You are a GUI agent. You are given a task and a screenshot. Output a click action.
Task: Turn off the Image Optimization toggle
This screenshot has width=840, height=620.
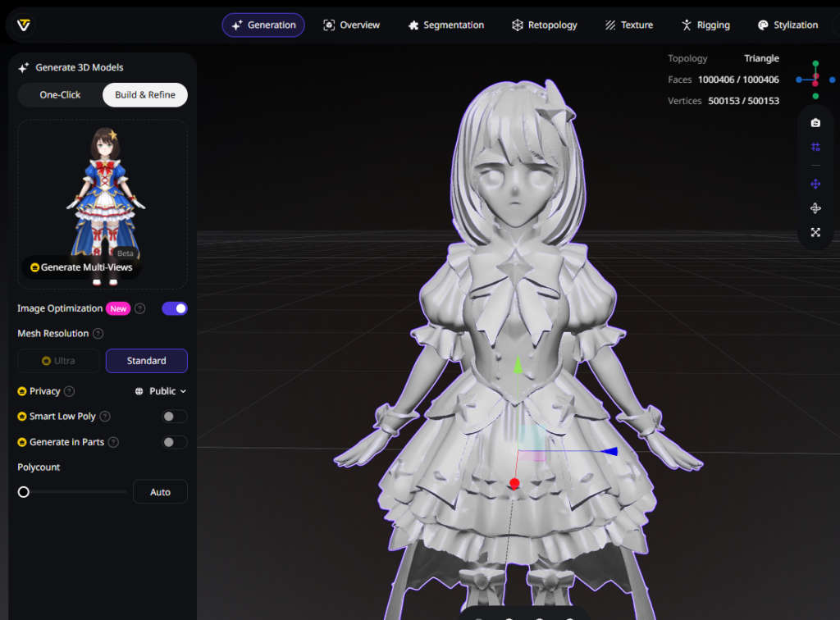point(175,308)
